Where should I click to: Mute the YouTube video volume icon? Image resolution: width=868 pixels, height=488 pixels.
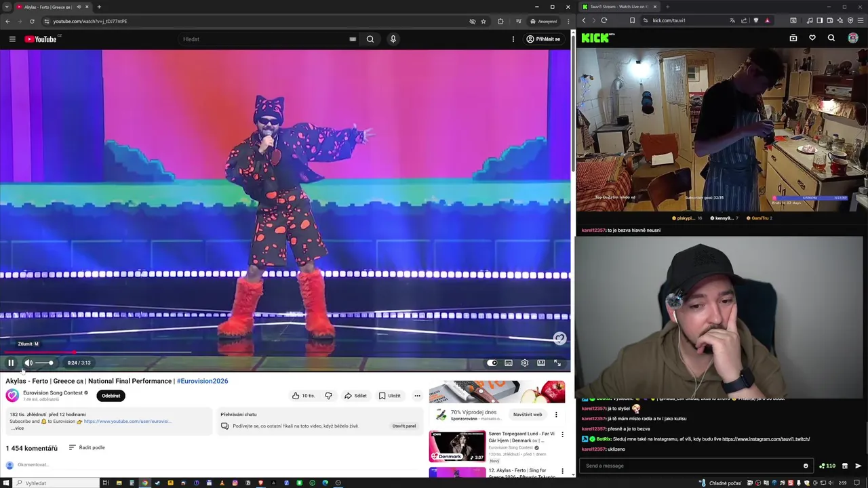click(28, 363)
